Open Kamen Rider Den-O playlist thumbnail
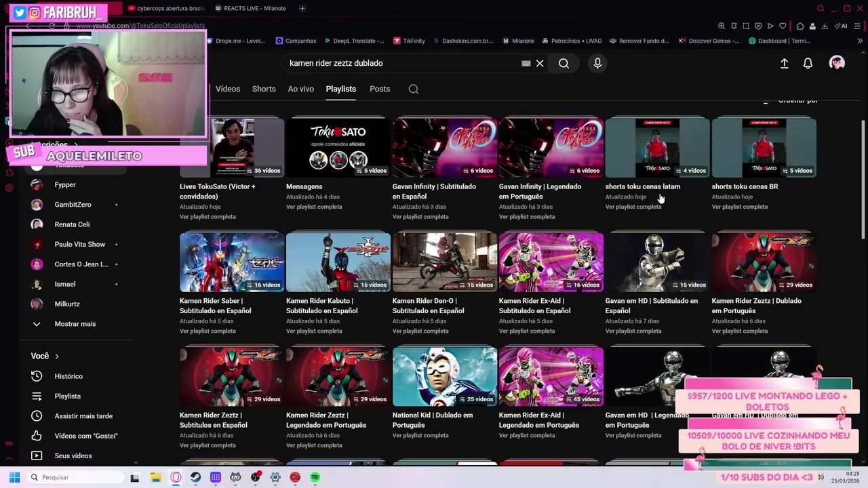 pyautogui.click(x=444, y=262)
